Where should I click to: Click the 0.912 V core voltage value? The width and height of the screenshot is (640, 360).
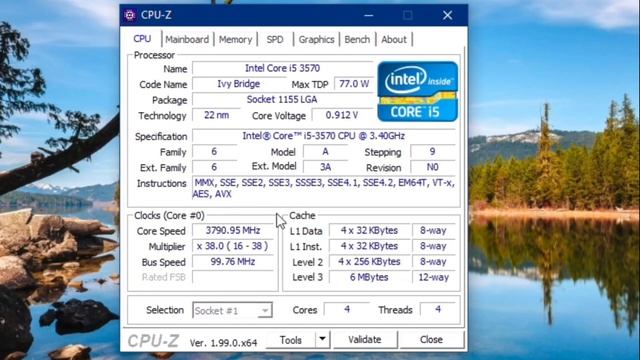click(x=342, y=115)
